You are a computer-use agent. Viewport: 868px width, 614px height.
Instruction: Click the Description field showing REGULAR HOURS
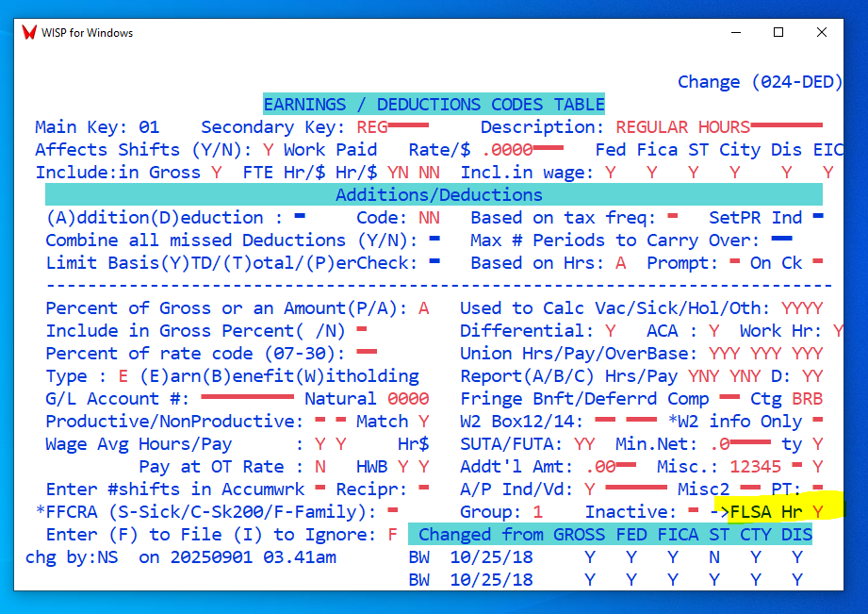coord(718,127)
